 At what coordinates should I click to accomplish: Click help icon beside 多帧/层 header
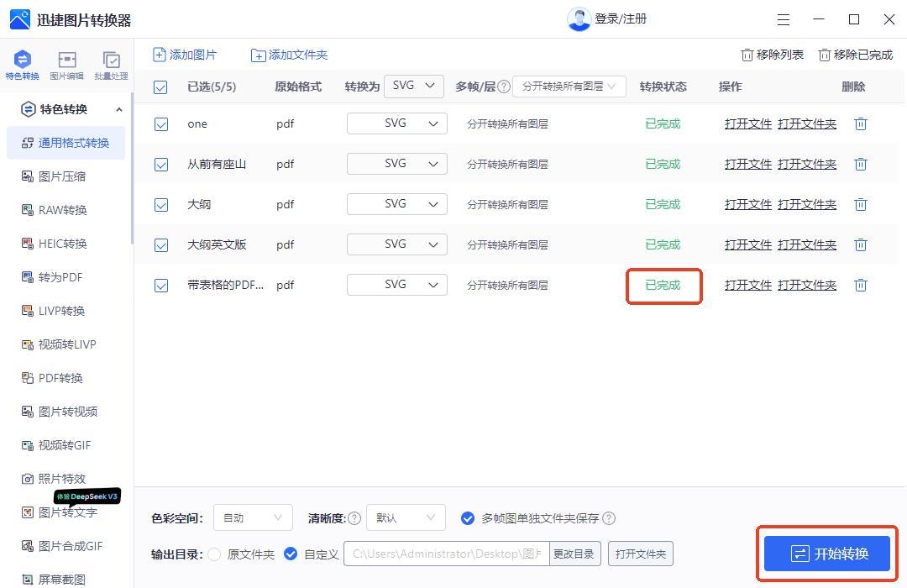tap(504, 87)
